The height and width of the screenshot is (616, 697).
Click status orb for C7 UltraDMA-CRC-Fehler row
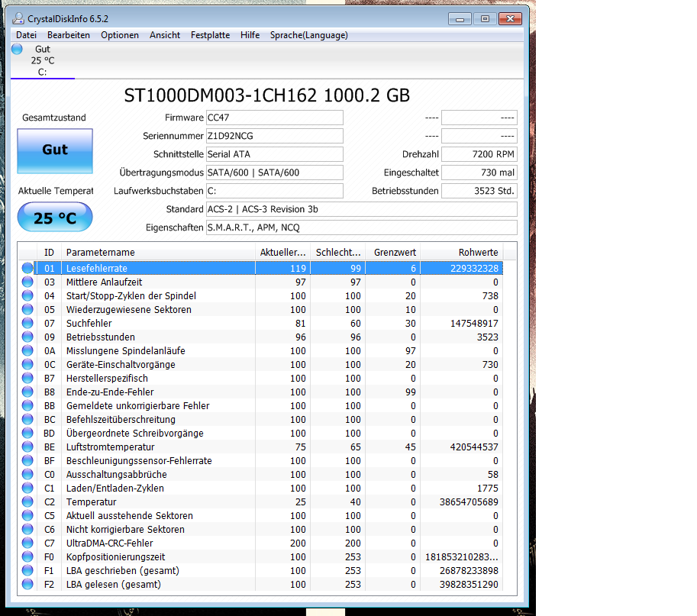click(x=27, y=543)
